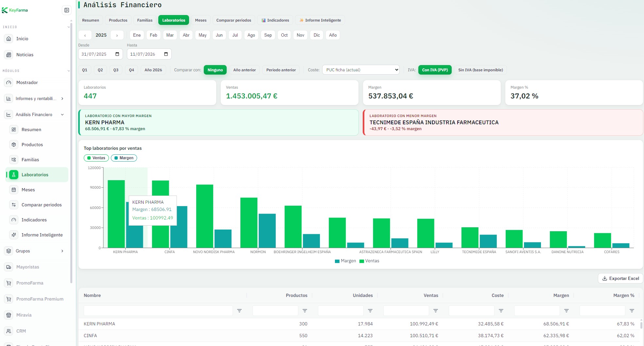Image resolution: width=644 pixels, height=346 pixels.
Task: Open Comparar periodos swap icon
Action: tap(14, 205)
